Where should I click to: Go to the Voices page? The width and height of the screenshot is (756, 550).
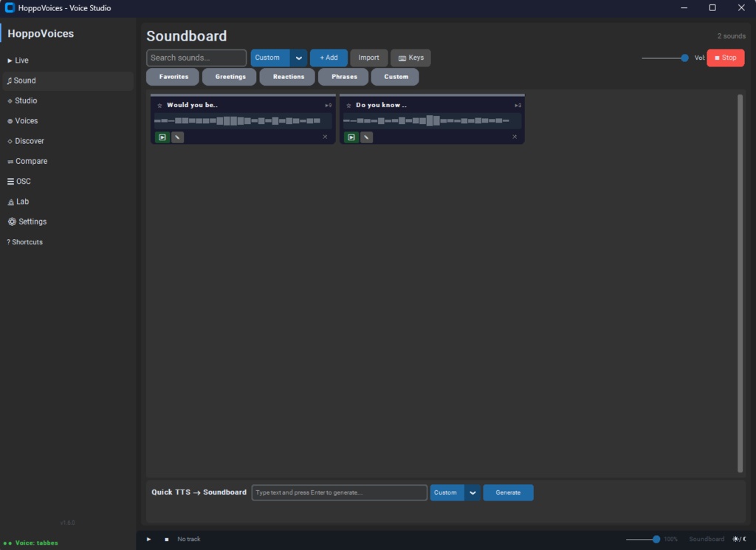(67, 121)
